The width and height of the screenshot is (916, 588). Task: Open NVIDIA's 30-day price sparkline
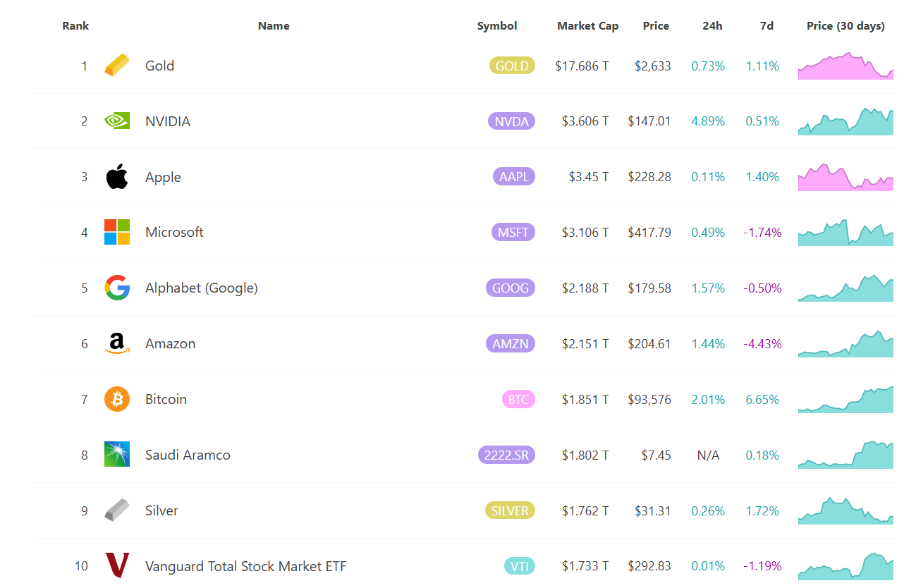pyautogui.click(x=845, y=121)
